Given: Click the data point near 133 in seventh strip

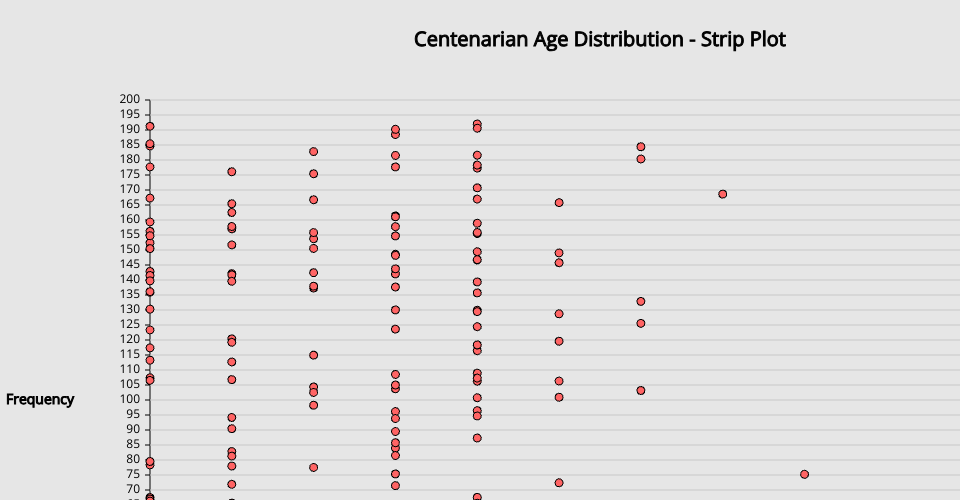Looking at the screenshot, I should (x=641, y=301).
